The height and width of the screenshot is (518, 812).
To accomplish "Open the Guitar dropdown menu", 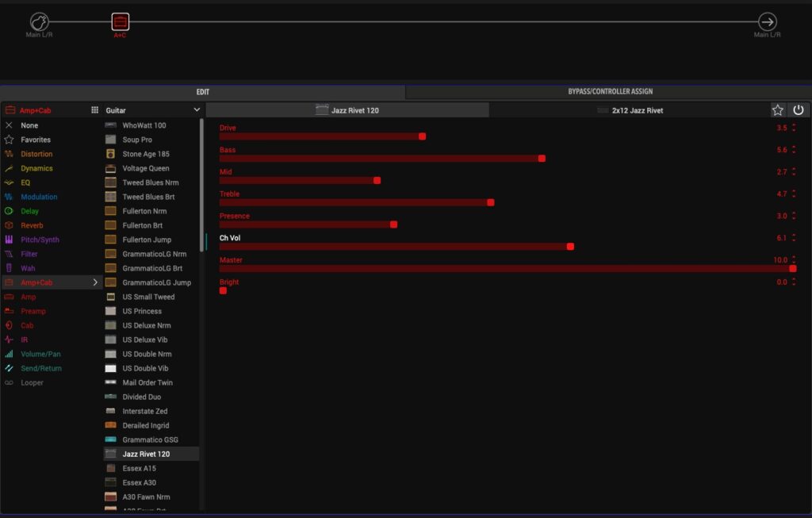I will [x=152, y=110].
